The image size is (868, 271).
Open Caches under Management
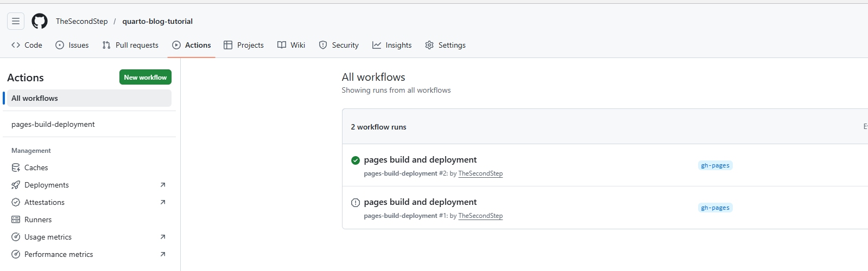click(36, 167)
